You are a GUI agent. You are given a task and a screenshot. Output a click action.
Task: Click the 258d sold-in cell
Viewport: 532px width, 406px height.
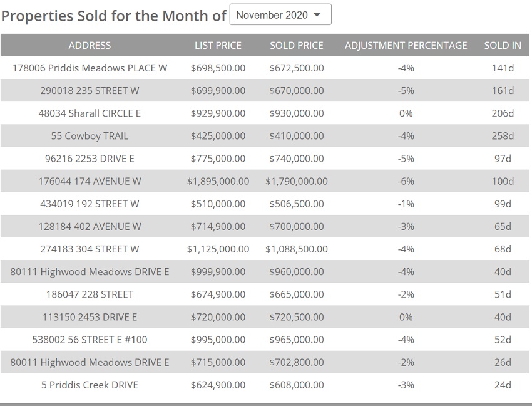[503, 136]
